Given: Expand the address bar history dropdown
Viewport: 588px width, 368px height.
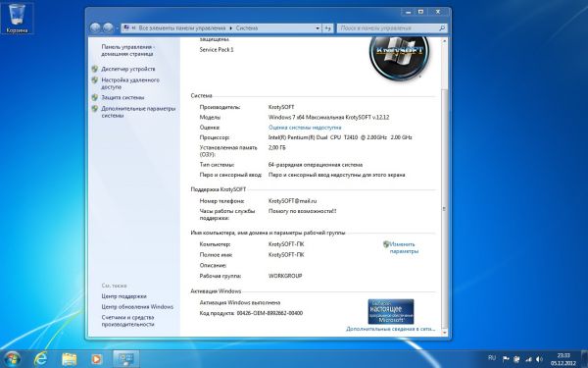Looking at the screenshot, I should tap(318, 28).
